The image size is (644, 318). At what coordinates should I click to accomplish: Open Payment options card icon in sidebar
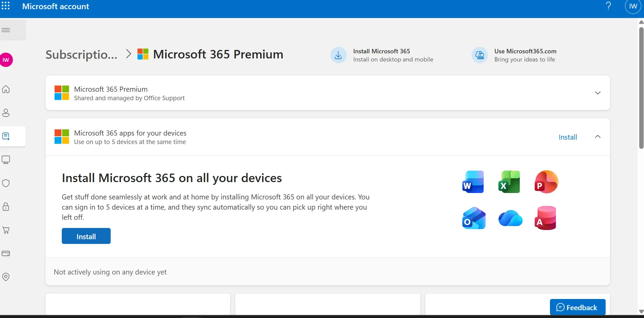[6, 253]
